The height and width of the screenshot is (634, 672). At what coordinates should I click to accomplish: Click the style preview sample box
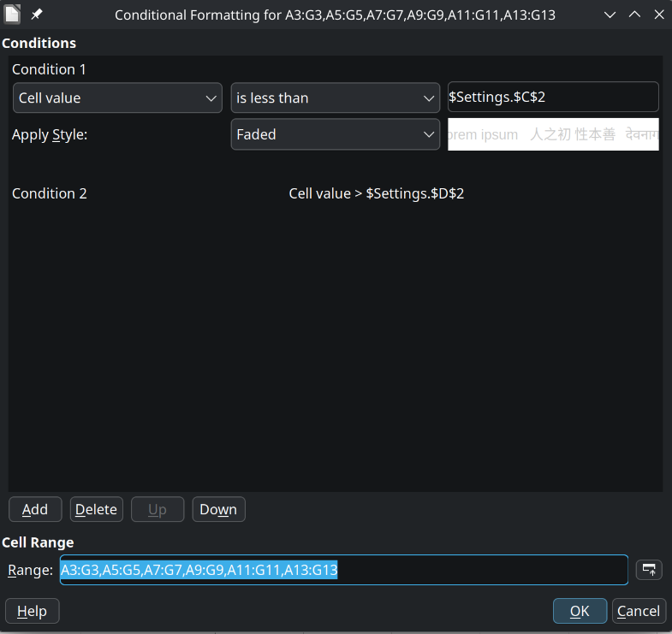553,134
